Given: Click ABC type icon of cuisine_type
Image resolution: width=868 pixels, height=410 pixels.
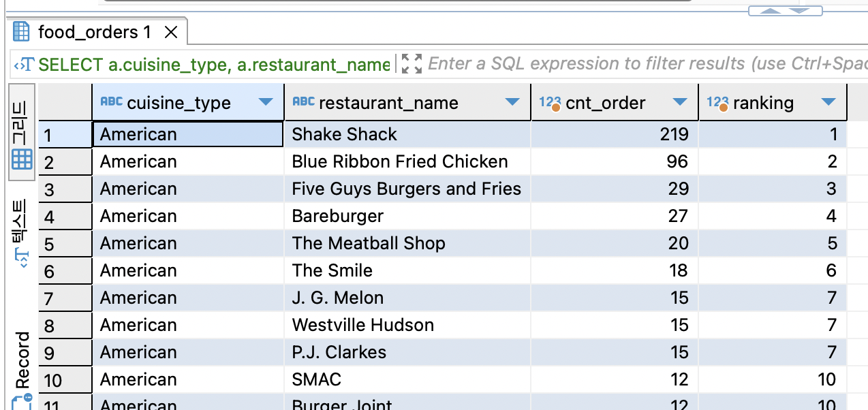Looking at the screenshot, I should tap(112, 101).
